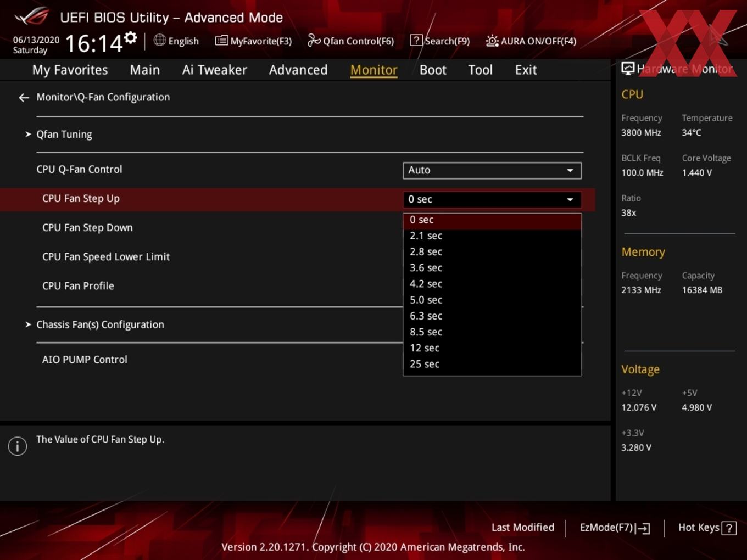Click the English language selector

176,41
